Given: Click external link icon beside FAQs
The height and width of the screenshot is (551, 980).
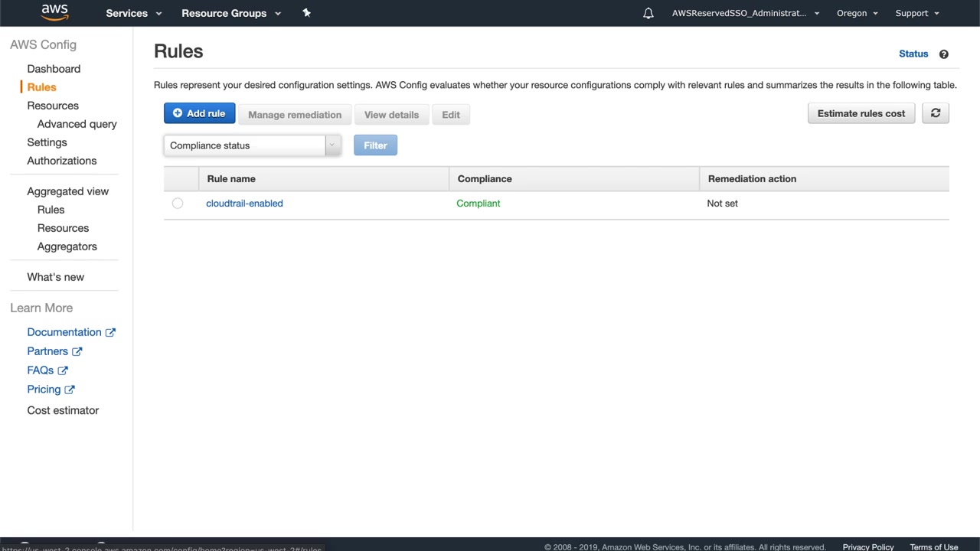Looking at the screenshot, I should 63,370.
